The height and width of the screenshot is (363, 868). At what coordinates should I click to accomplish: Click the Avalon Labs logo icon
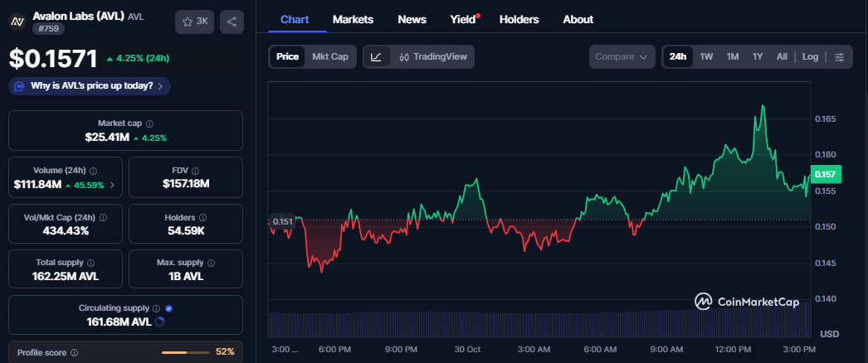[16, 22]
